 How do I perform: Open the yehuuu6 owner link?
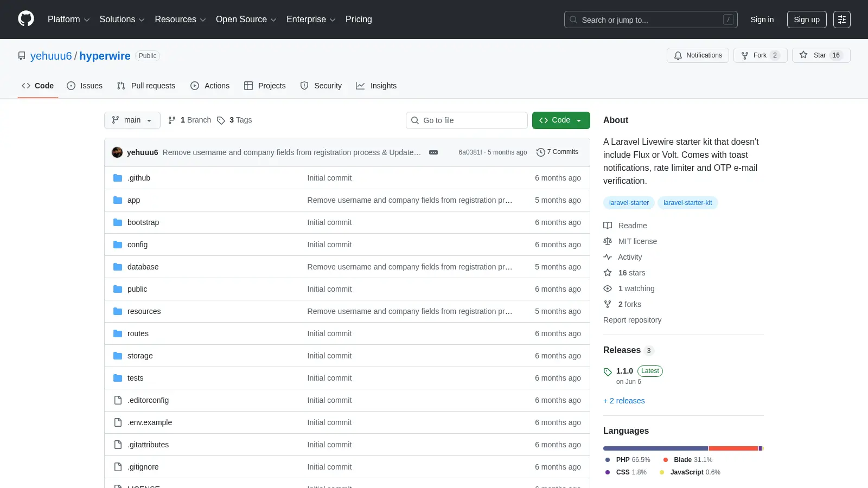click(51, 56)
